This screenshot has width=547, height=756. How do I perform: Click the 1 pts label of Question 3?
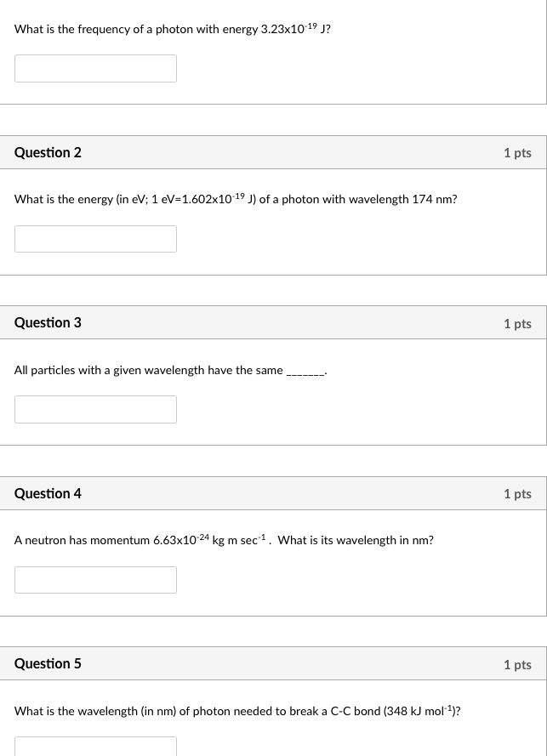[517, 323]
